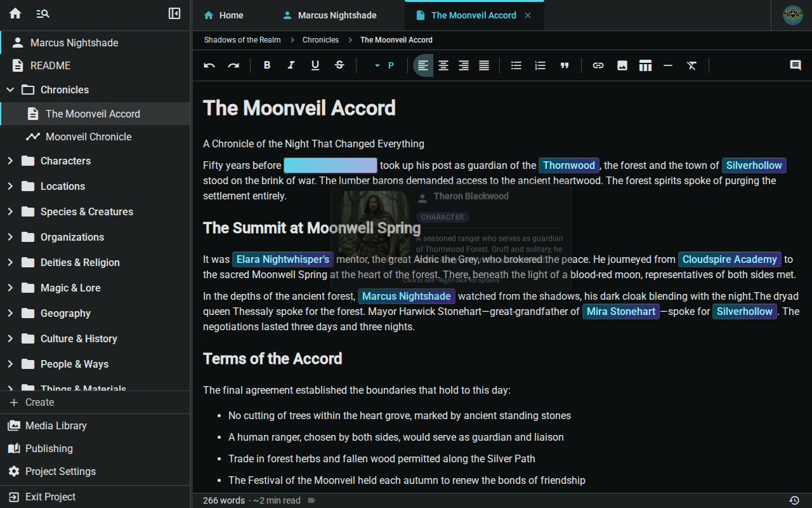Expand the Species & Creatures folder

click(10, 211)
